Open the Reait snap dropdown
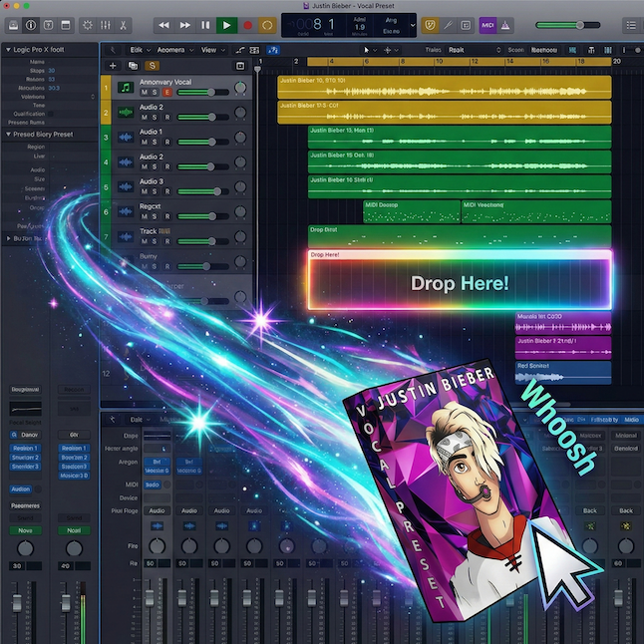This screenshot has width=644, height=644. click(x=474, y=50)
